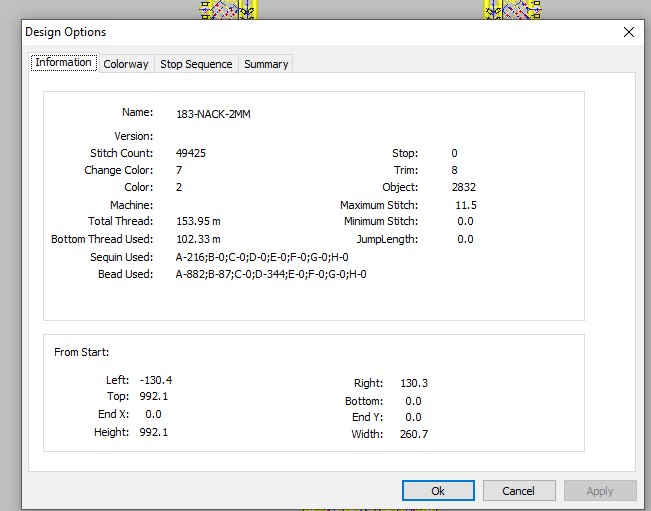
Task: Select the Change Color value 7
Action: coord(179,170)
